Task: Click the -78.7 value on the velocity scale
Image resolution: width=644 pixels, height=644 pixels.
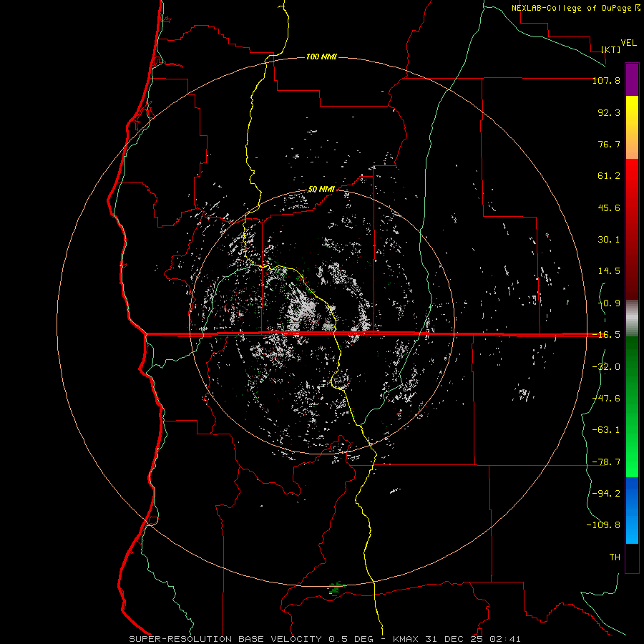Action: [x=606, y=462]
